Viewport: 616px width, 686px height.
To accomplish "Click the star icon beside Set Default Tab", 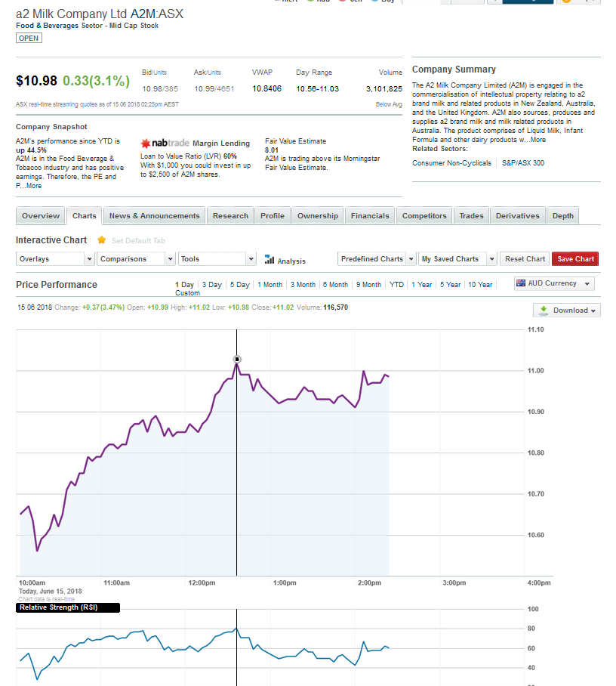I will tap(101, 239).
